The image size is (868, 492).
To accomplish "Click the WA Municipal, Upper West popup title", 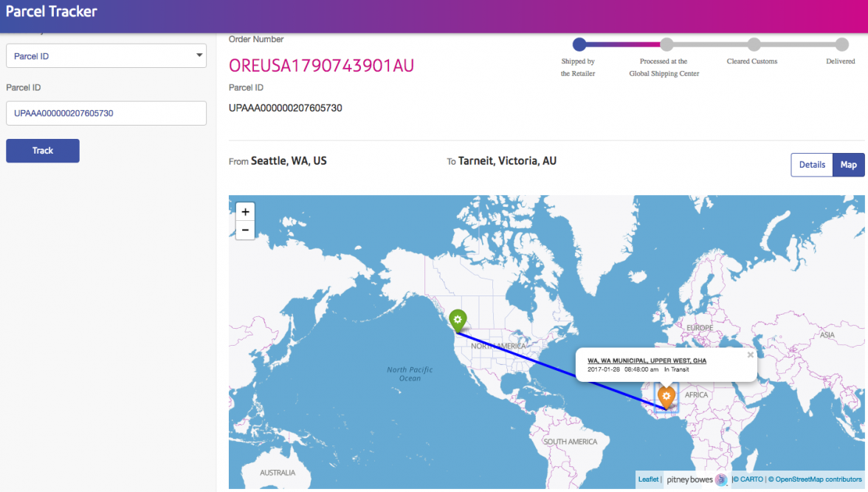I will (647, 361).
